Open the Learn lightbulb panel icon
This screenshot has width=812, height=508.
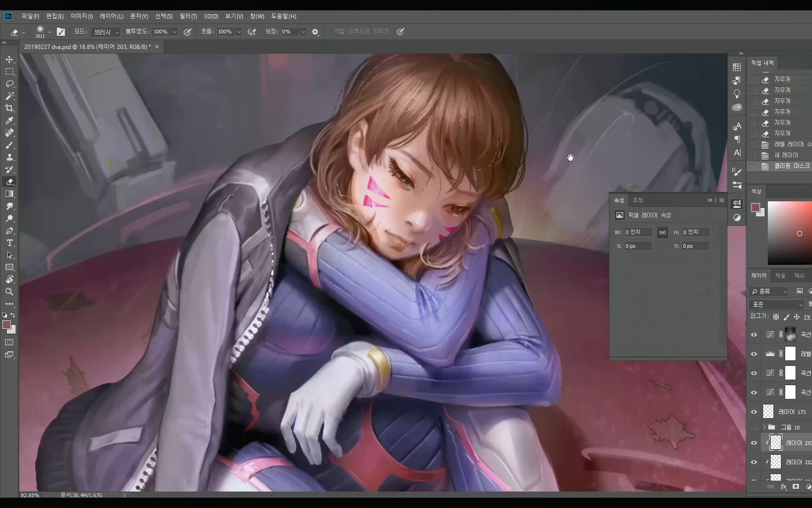(737, 94)
